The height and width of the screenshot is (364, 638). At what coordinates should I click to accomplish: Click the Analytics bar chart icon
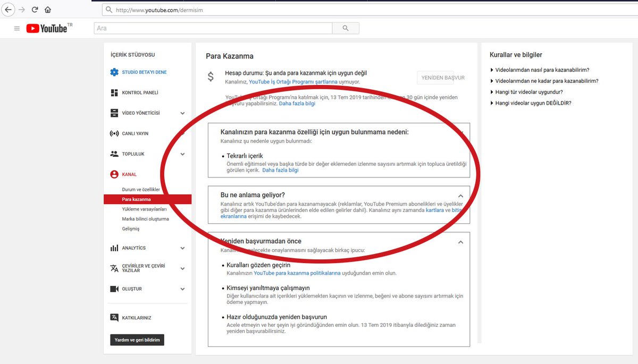click(x=114, y=248)
